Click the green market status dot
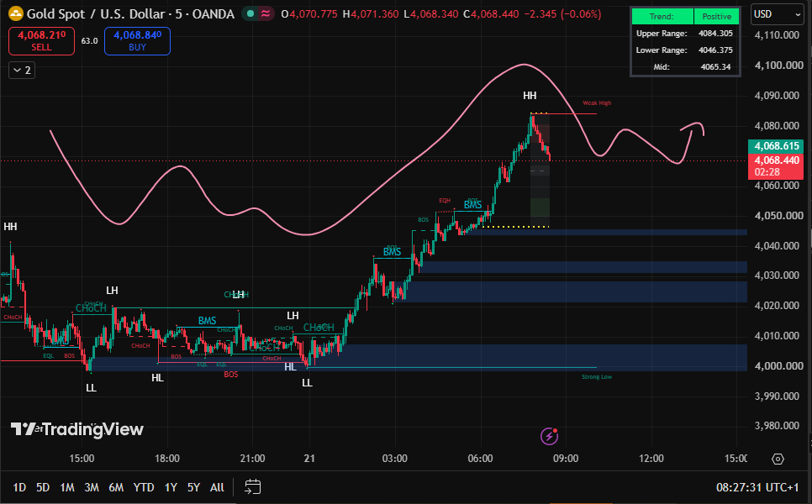Image resolution: width=812 pixels, height=504 pixels. 250,14
